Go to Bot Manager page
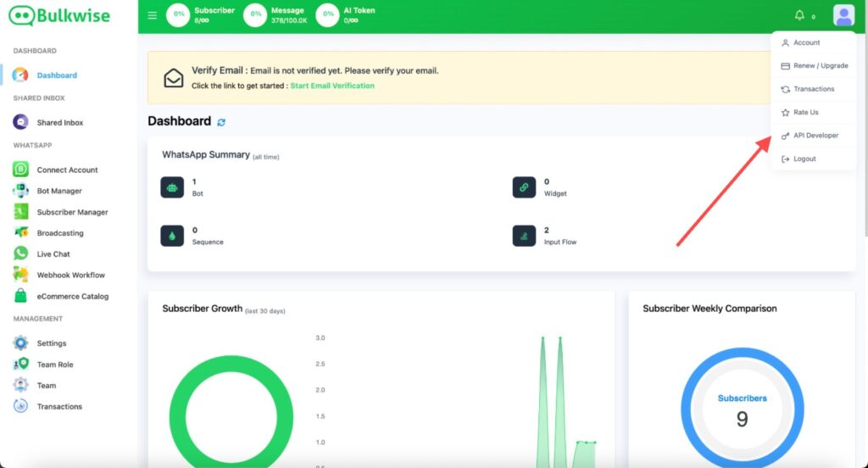The height and width of the screenshot is (468, 868). click(59, 191)
